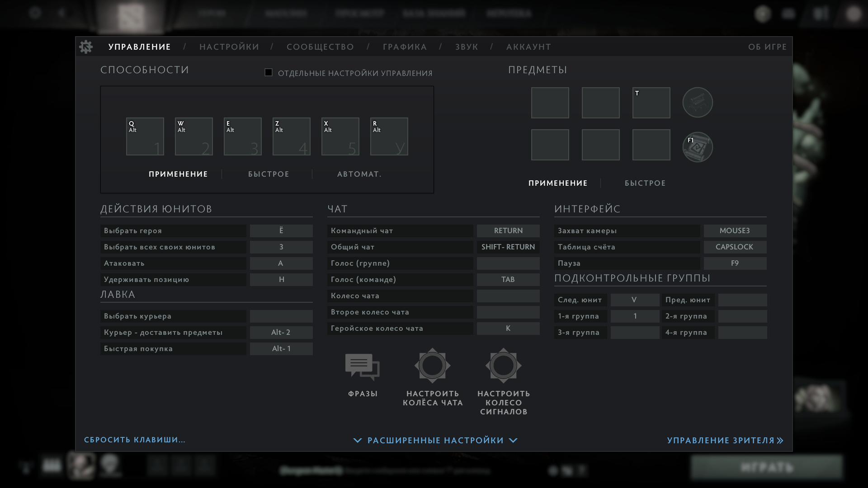The width and height of the screenshot is (868, 488).
Task: Change 1-я группа binding 1
Action: [x=635, y=316]
